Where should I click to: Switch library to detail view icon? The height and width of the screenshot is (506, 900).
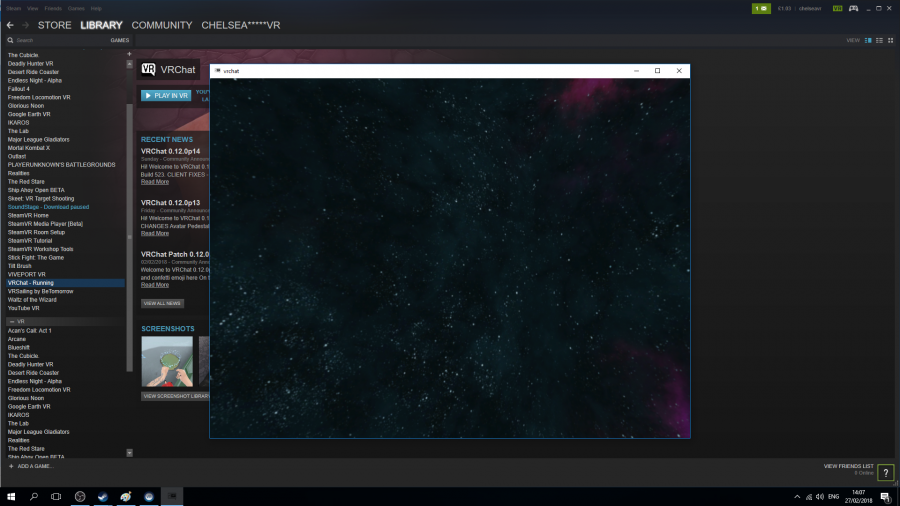coord(868,40)
